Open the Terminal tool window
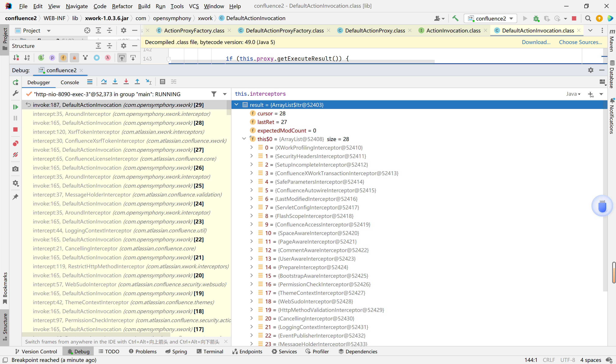Image resolution: width=616 pixels, height=364 pixels. 210,351
